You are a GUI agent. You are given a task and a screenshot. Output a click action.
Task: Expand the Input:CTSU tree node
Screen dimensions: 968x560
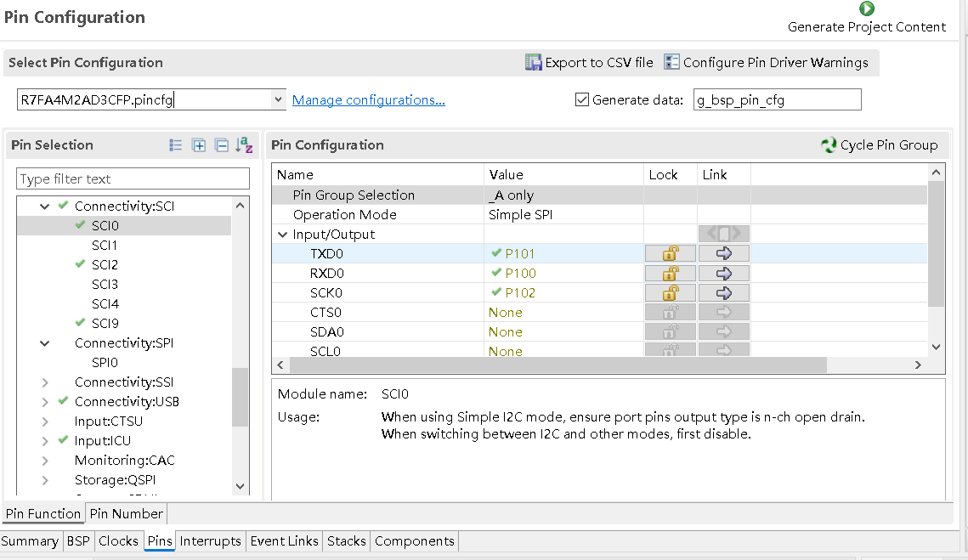44,421
